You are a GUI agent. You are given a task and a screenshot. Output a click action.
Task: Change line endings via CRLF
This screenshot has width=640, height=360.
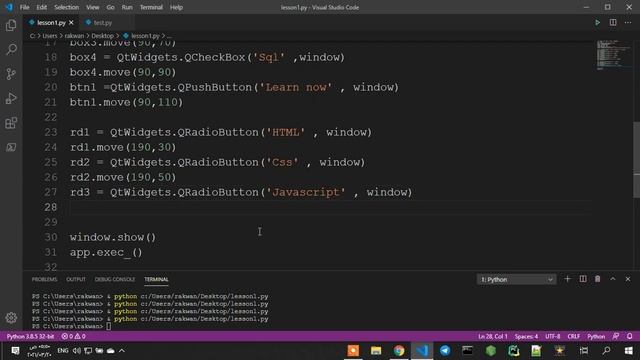(x=573, y=336)
